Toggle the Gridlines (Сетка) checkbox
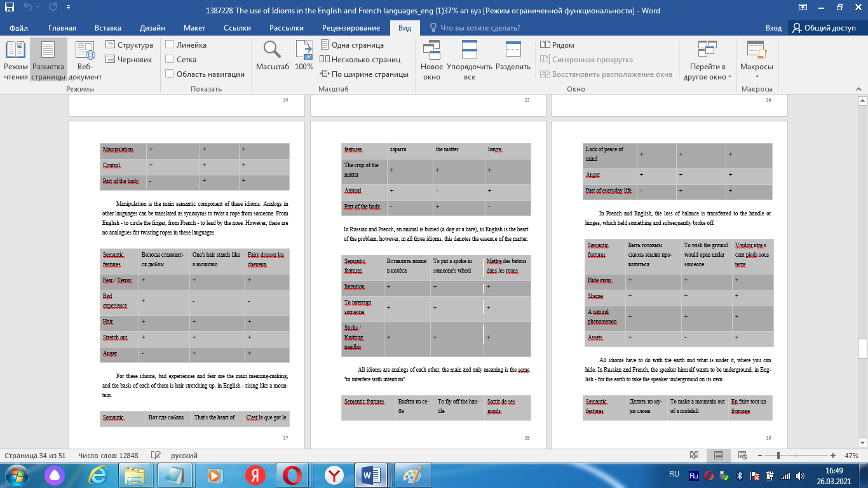 pyautogui.click(x=170, y=60)
